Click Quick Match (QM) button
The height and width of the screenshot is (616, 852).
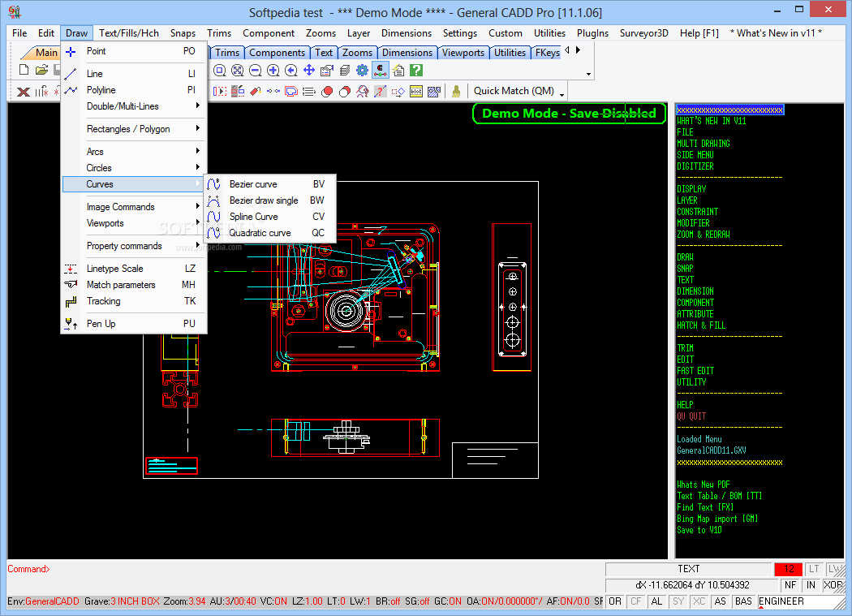click(x=514, y=92)
